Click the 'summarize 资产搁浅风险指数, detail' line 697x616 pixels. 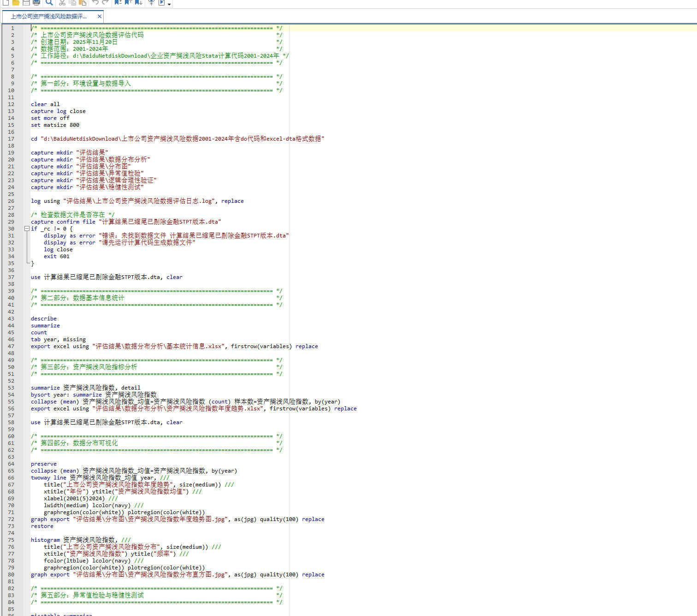pos(86,388)
